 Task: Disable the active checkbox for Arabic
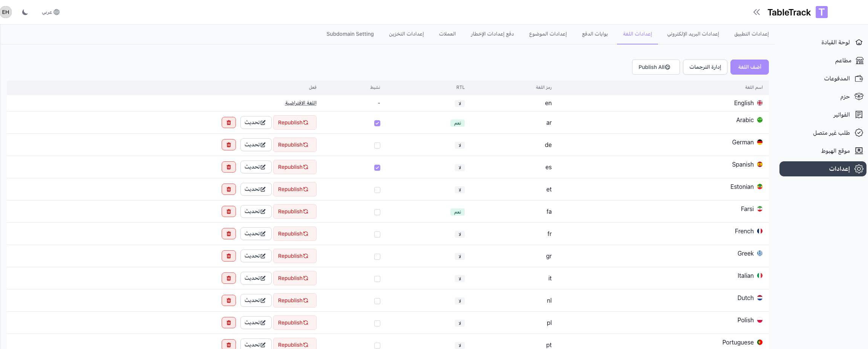[x=377, y=123]
